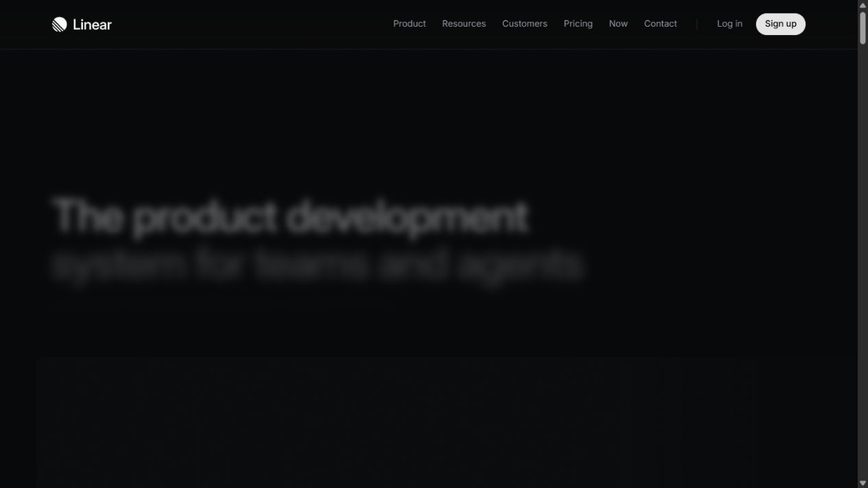
Task: Open the Product menu
Action: click(x=410, y=23)
